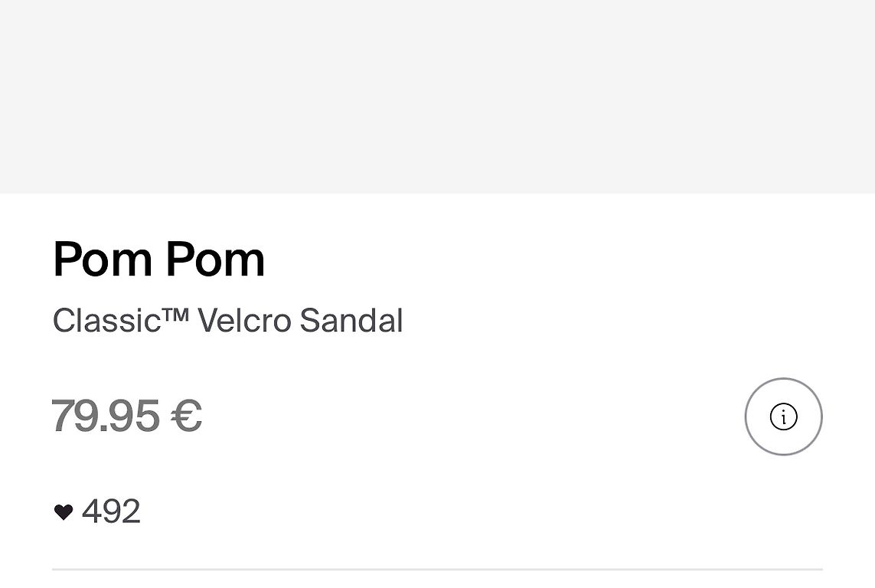This screenshot has height=588, width=875.
Task: Click the second Pom in the title
Action: click(215, 259)
